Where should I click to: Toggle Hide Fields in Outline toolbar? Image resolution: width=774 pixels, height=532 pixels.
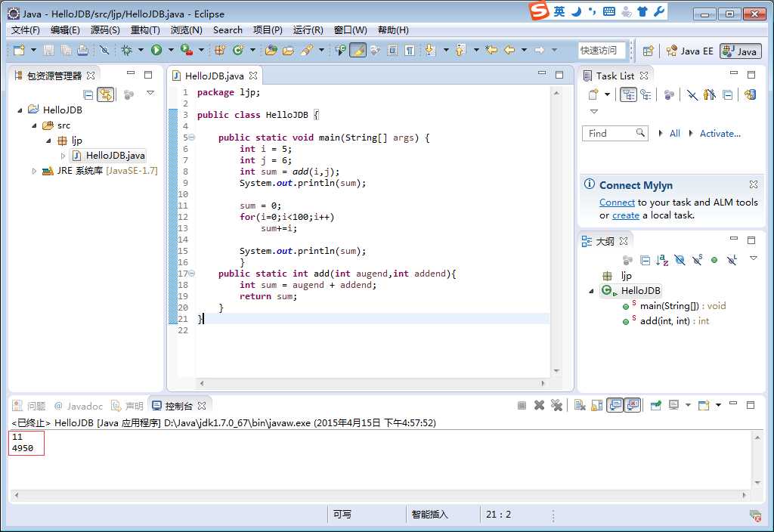coord(680,260)
